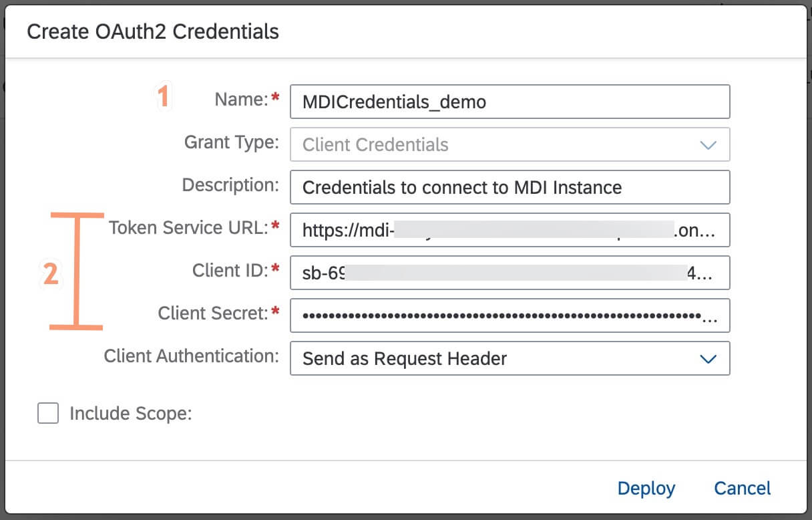Click the orange numeral 1 annotation
The height and width of the screenshot is (520, 812).
162,96
